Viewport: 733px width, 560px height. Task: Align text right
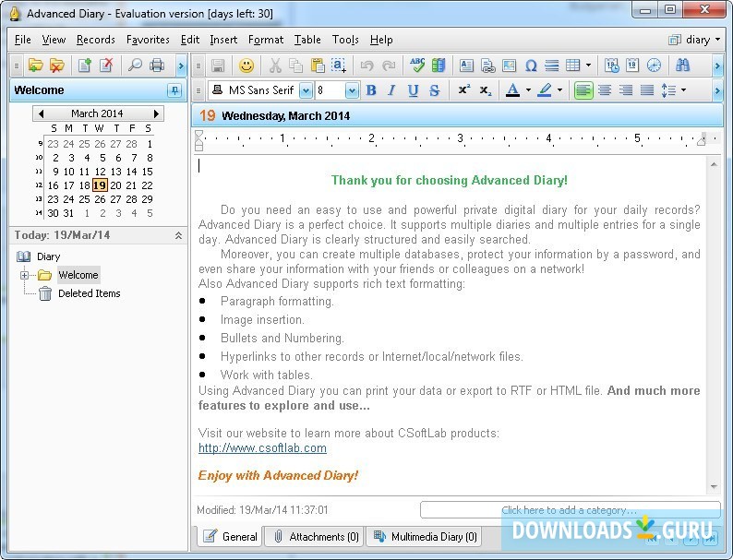click(x=626, y=90)
